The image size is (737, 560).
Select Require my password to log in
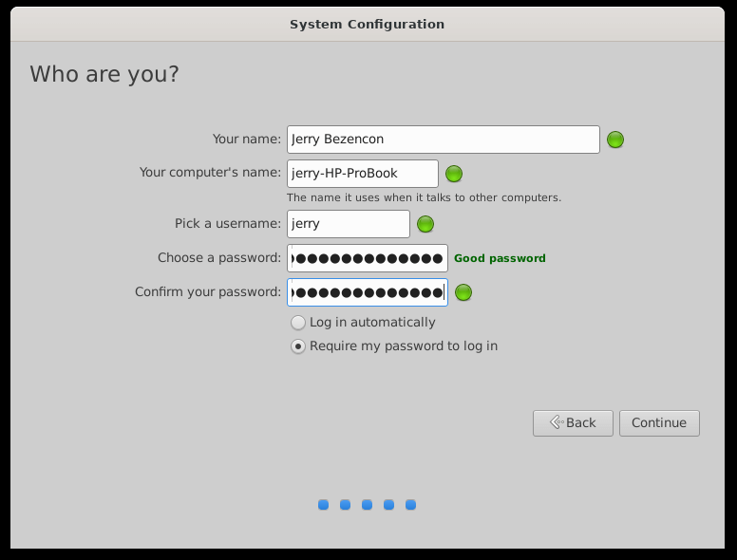coord(298,346)
